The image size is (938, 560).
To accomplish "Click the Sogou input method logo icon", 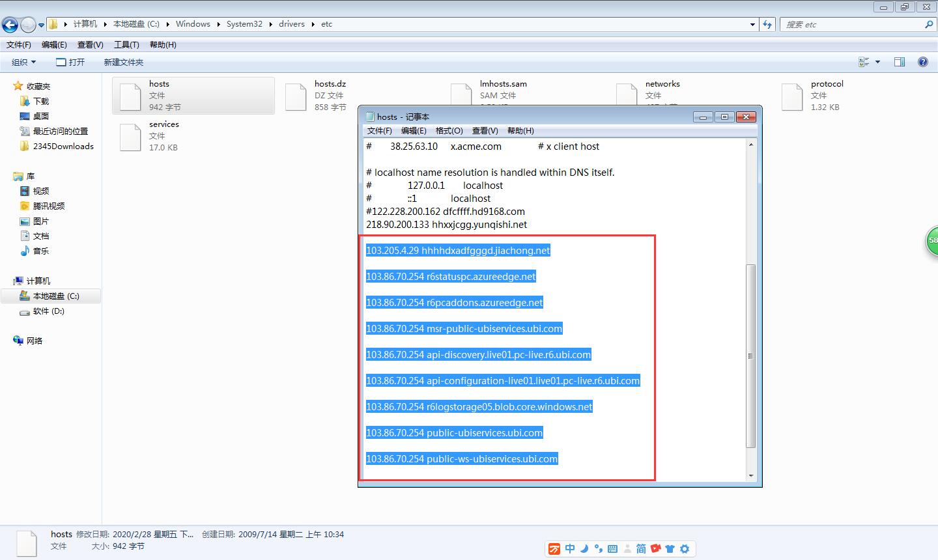I will tap(554, 549).
